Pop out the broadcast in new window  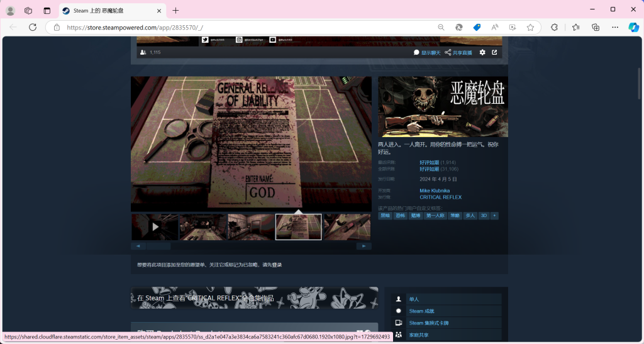(494, 53)
